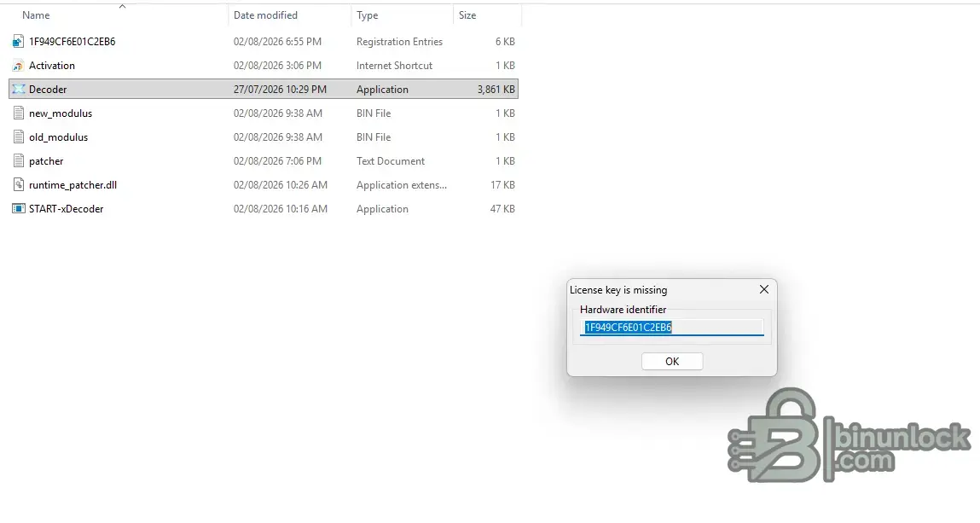
Task: Select the new_modulus file name
Action: pyautogui.click(x=61, y=113)
